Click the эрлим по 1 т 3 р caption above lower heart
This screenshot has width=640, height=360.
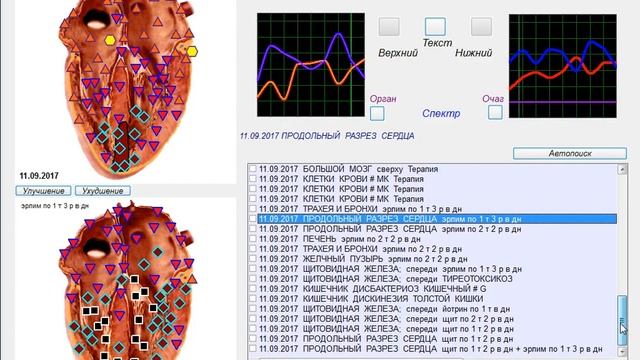(55, 206)
